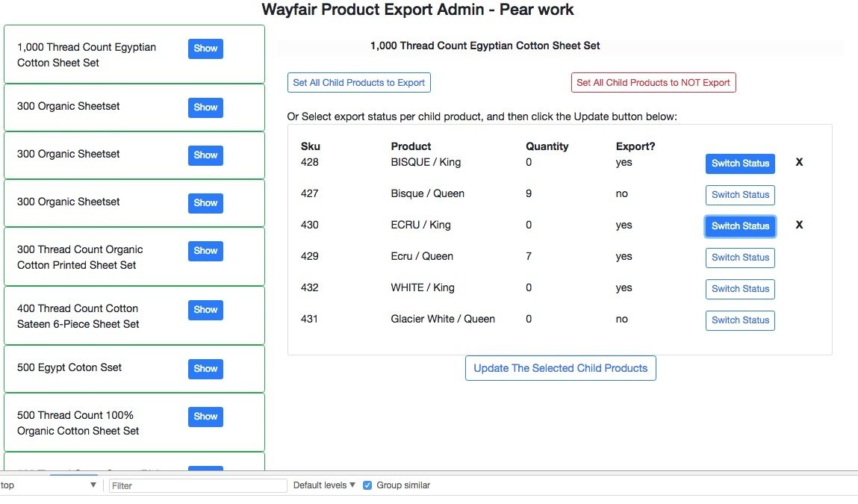Switch status for ECRU / King sku 430
The height and width of the screenshot is (504, 858).
(740, 226)
